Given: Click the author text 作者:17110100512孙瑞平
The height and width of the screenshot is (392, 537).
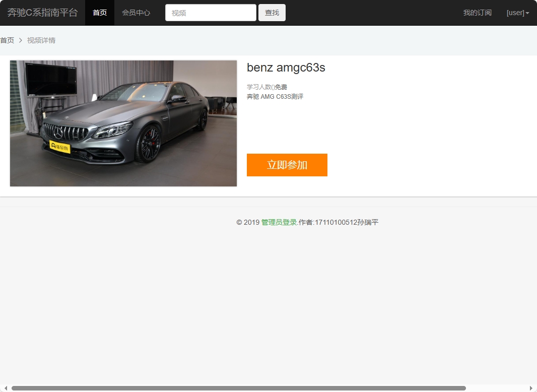Looking at the screenshot, I should tap(339, 222).
